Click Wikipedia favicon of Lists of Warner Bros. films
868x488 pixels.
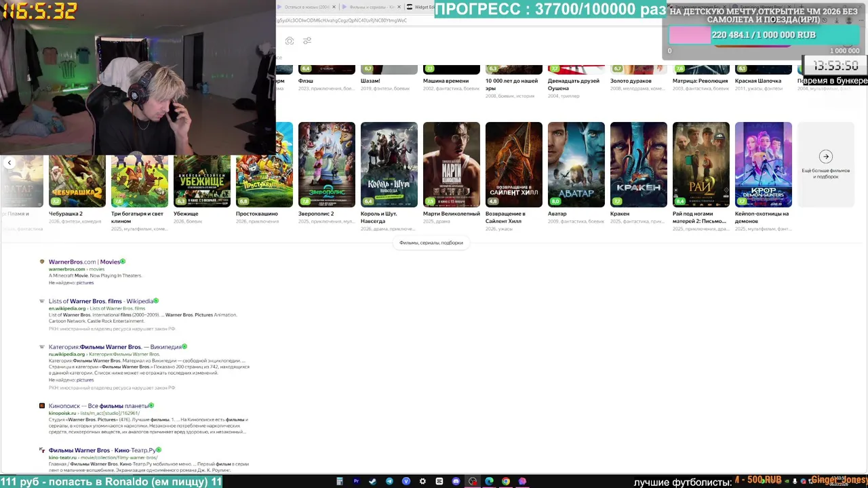pos(42,301)
